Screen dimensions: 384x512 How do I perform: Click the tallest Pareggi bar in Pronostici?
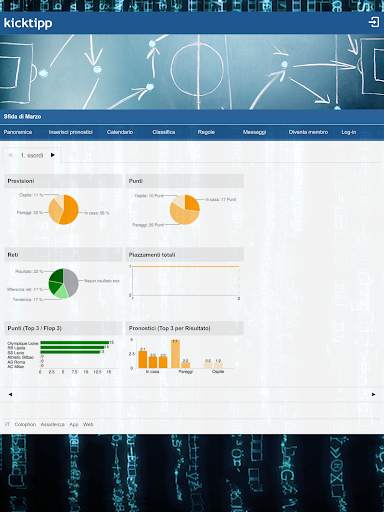click(175, 355)
